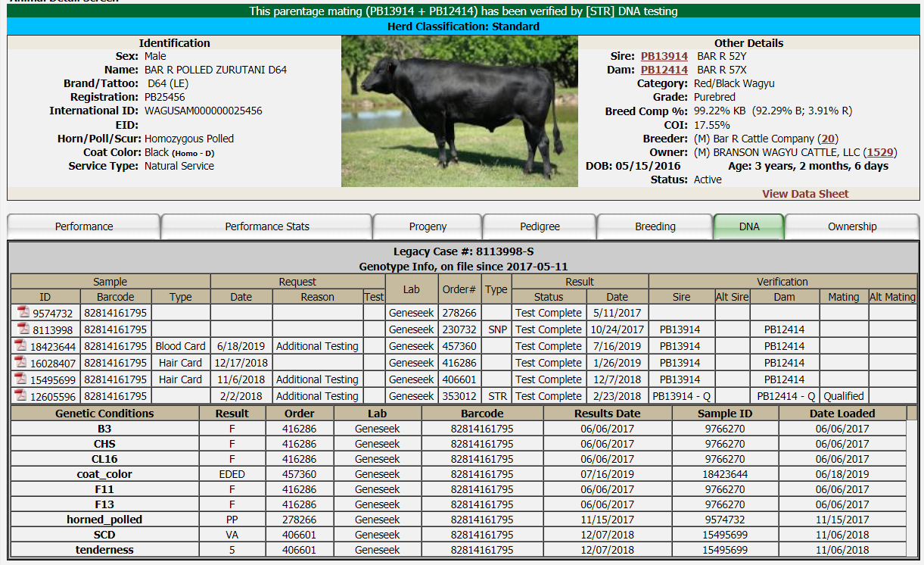924x565 pixels.
Task: Click the horned_polled genetic condition label
Action: click(x=104, y=520)
